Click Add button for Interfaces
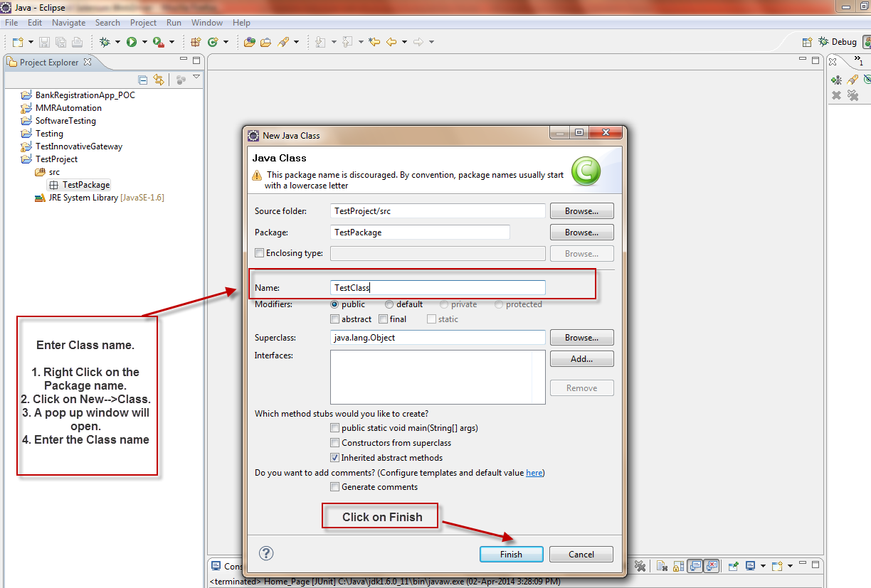The image size is (871, 588). (581, 359)
